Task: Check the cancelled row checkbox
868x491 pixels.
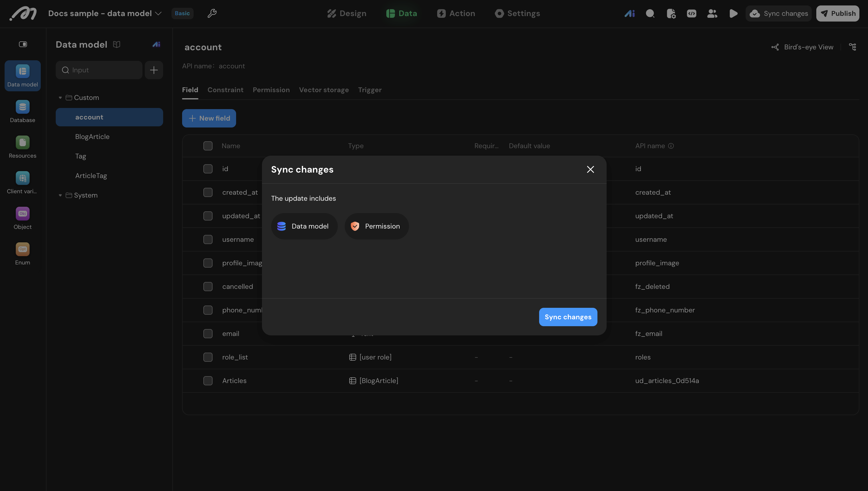Action: (208, 287)
